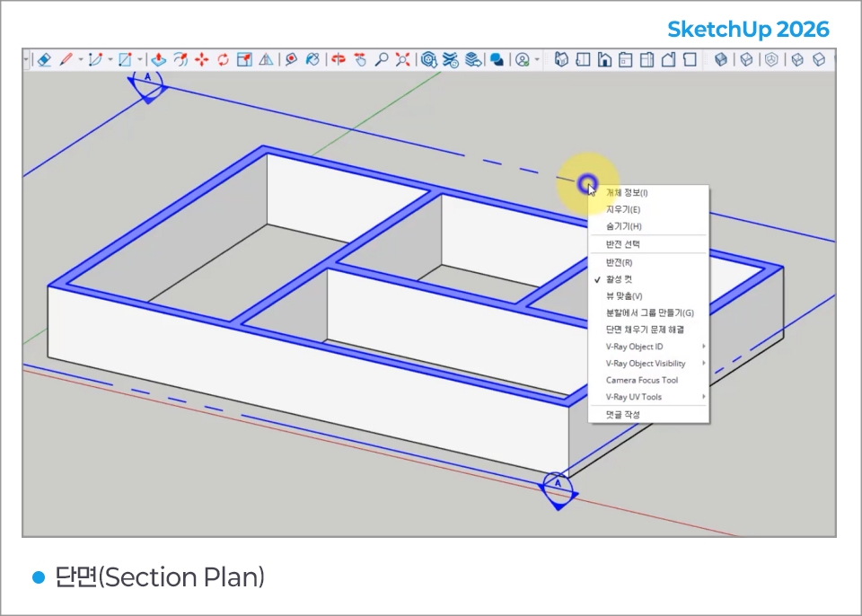The image size is (862, 616).
Task: Switch to Iso view house icon
Action: click(x=560, y=59)
